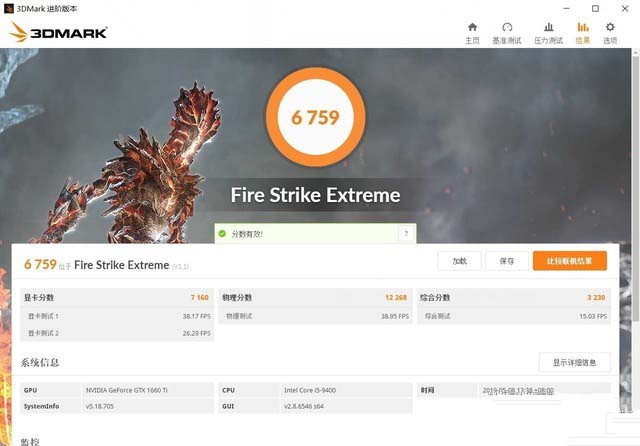
Task: Click the SystemInfo version v5.18.705
Action: point(100,406)
